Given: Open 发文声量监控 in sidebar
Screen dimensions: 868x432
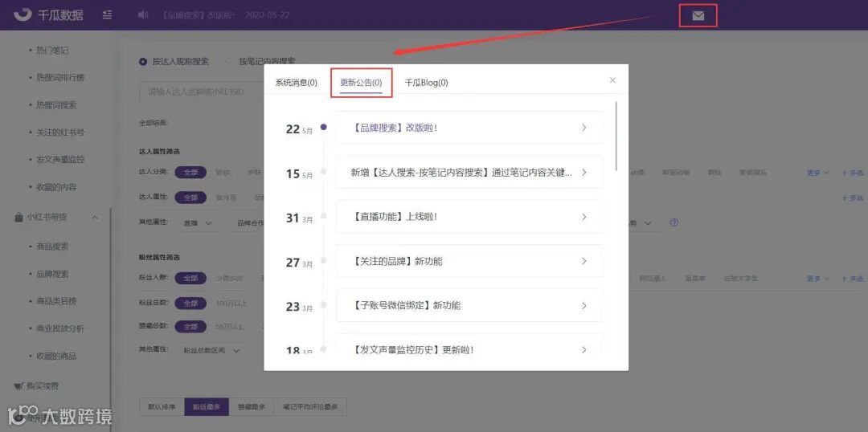Looking at the screenshot, I should click(x=60, y=159).
